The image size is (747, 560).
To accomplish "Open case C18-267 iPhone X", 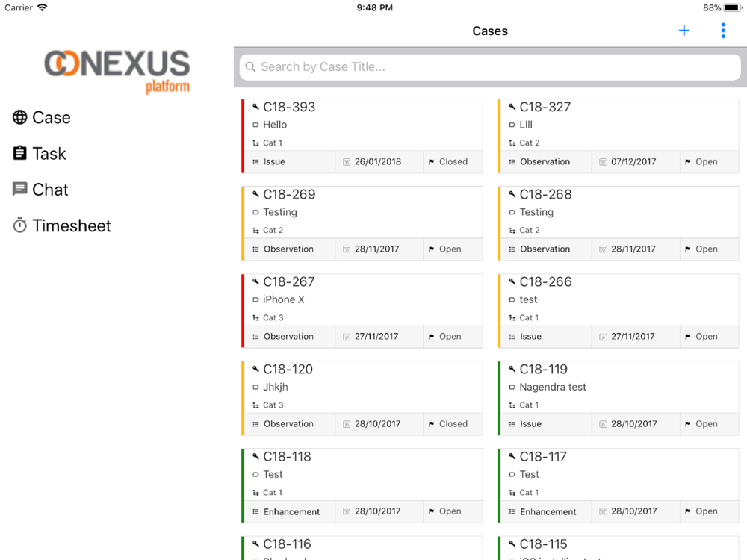I will (363, 299).
